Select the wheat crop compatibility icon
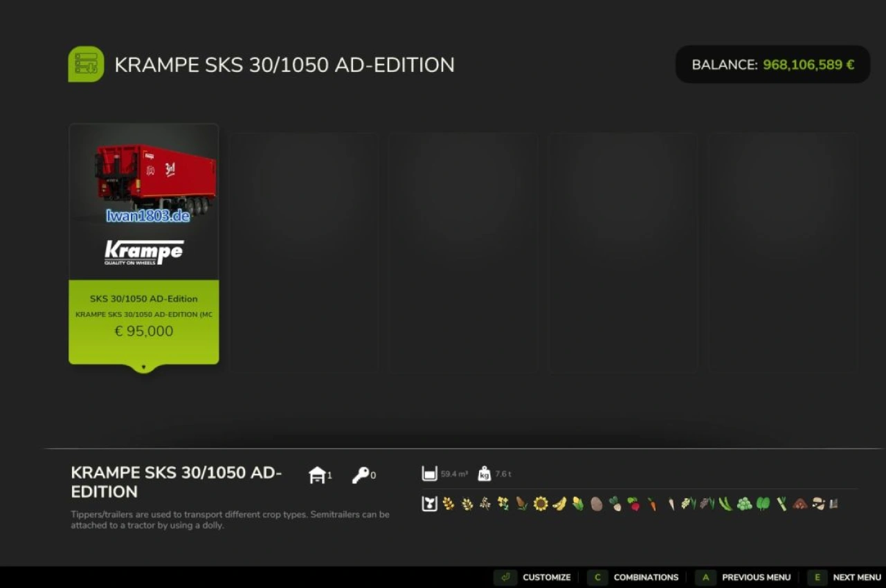The image size is (886, 588). click(449, 503)
